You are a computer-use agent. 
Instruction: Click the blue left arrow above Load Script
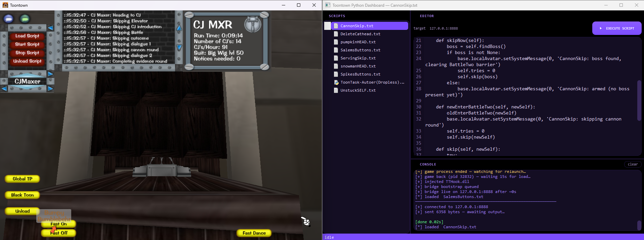[50, 28]
